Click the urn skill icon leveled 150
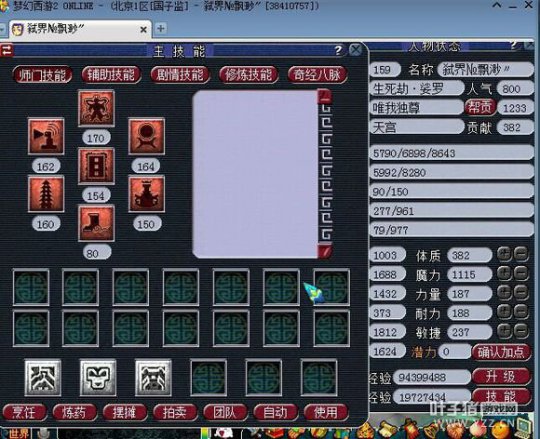Viewport: 540px width, 439px height. tap(146, 194)
